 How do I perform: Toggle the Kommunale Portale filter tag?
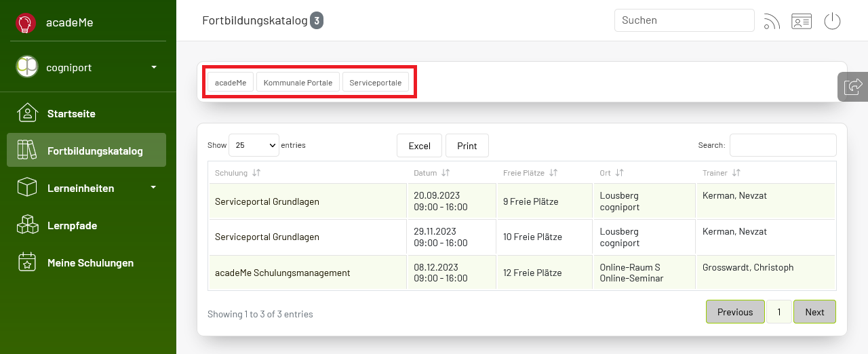pyautogui.click(x=298, y=82)
